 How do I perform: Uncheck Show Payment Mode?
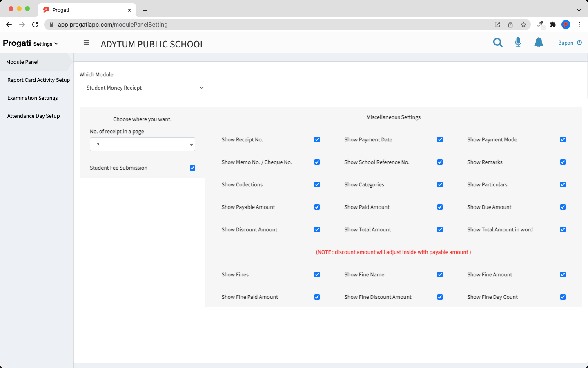(563, 139)
